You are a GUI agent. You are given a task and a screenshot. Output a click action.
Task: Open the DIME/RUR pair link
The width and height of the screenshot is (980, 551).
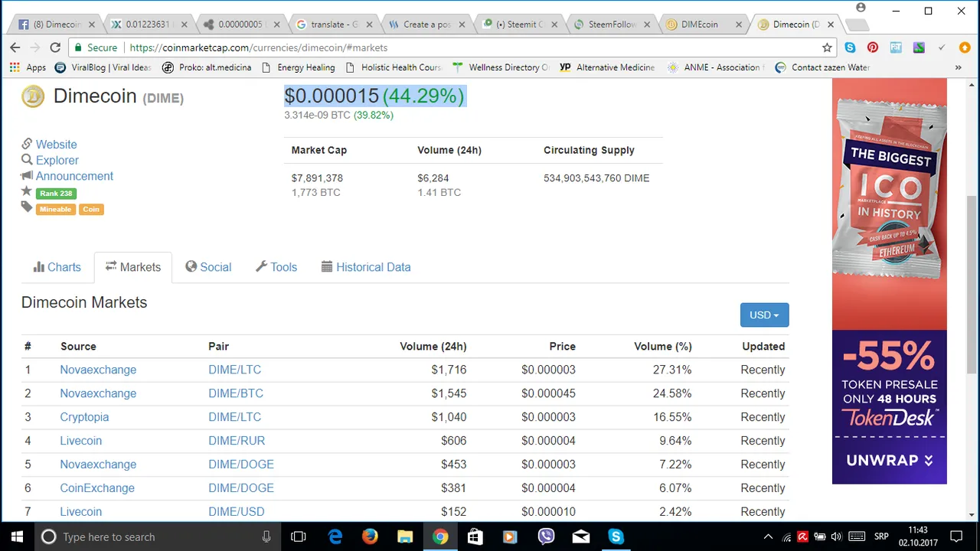(237, 441)
